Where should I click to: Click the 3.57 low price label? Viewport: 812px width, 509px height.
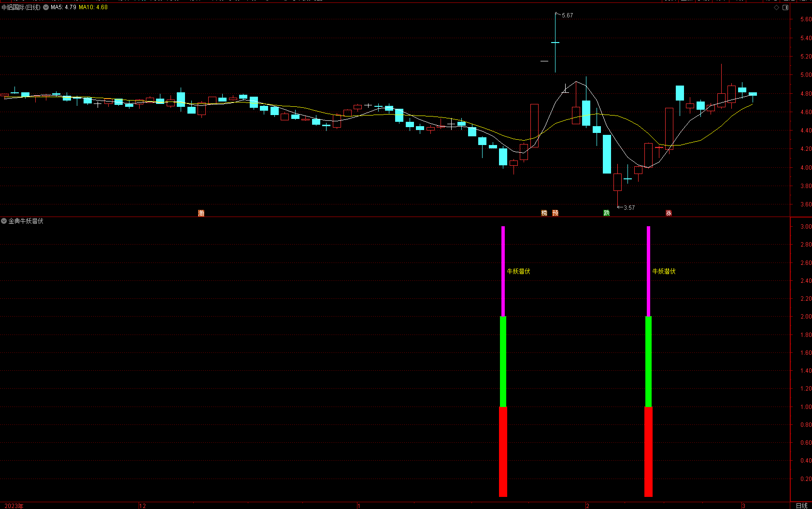tap(629, 208)
